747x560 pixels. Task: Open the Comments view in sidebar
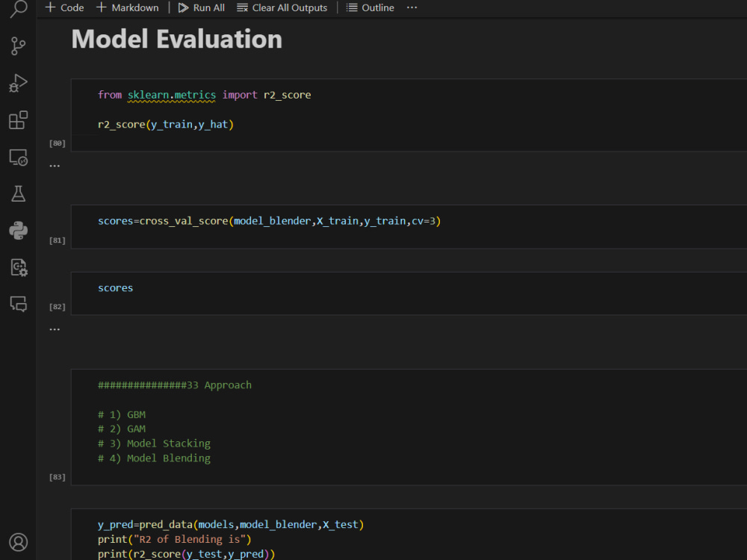pos(18,304)
